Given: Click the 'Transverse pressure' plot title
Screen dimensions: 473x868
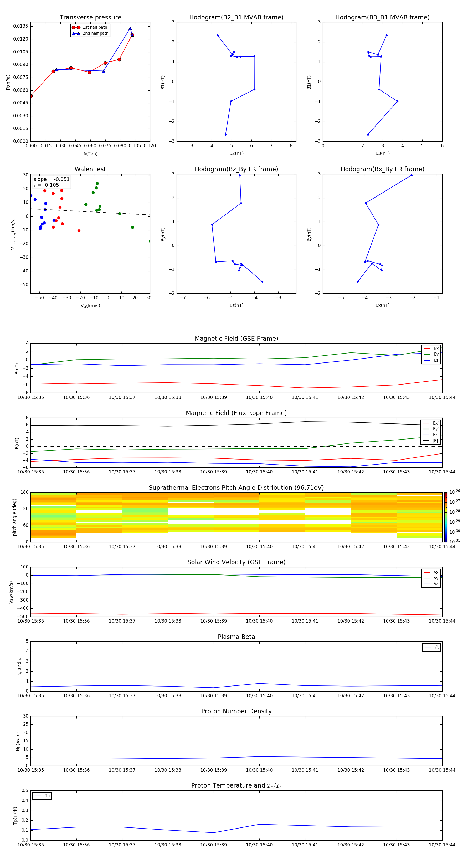Looking at the screenshot, I should point(90,18).
